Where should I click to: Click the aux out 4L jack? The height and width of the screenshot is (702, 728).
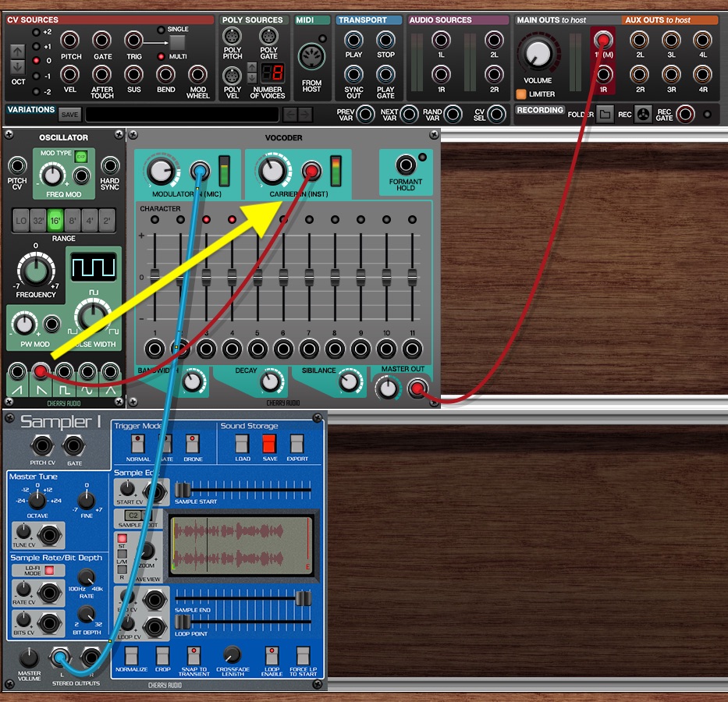[702, 41]
